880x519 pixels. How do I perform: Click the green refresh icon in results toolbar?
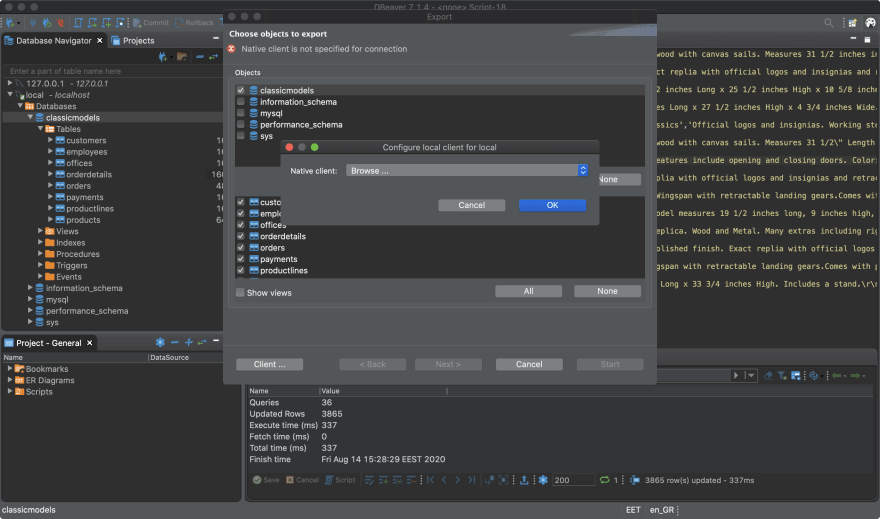pos(604,480)
